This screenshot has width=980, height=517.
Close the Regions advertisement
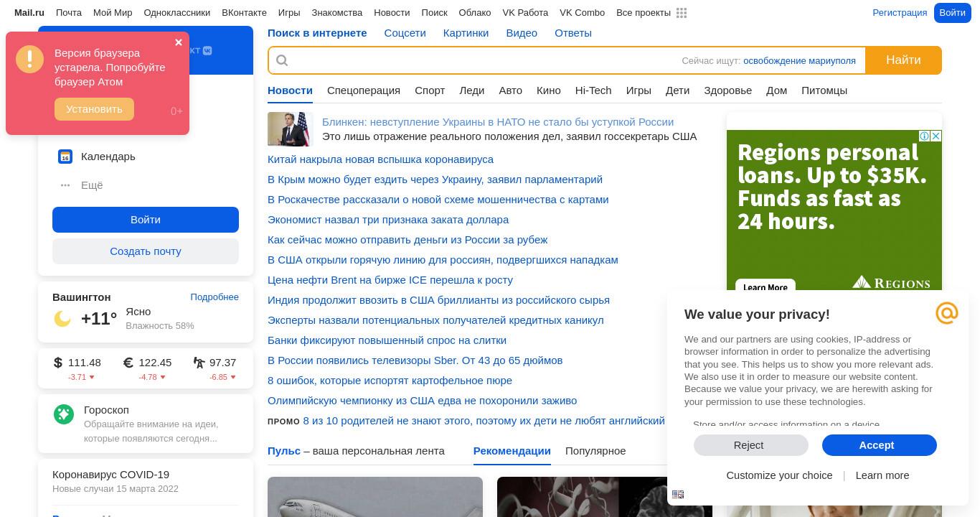[x=936, y=136]
